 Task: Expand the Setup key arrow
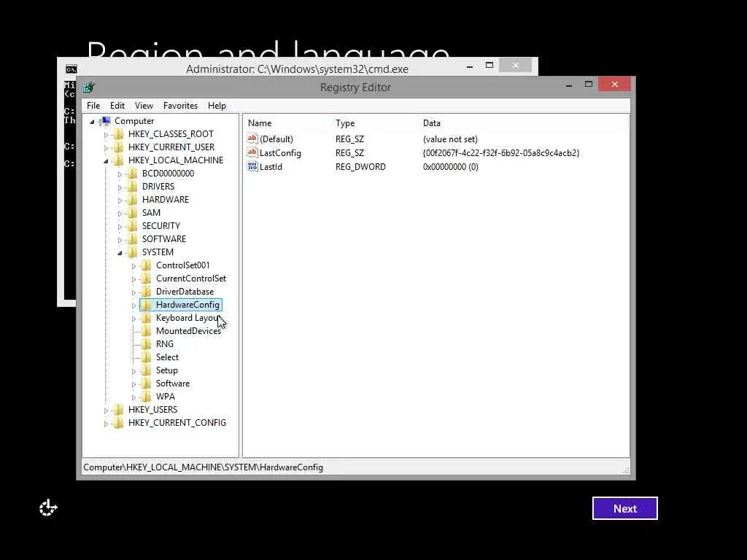[133, 371]
